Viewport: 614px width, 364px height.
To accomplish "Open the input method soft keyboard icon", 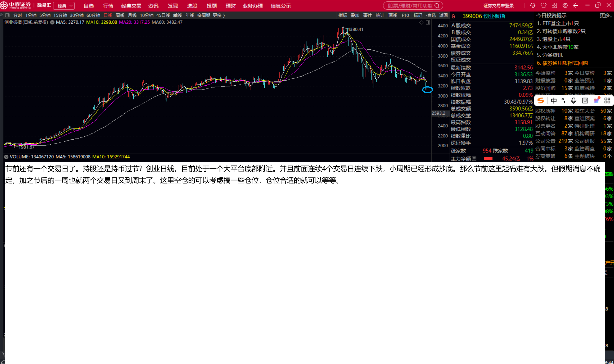I will [585, 100].
